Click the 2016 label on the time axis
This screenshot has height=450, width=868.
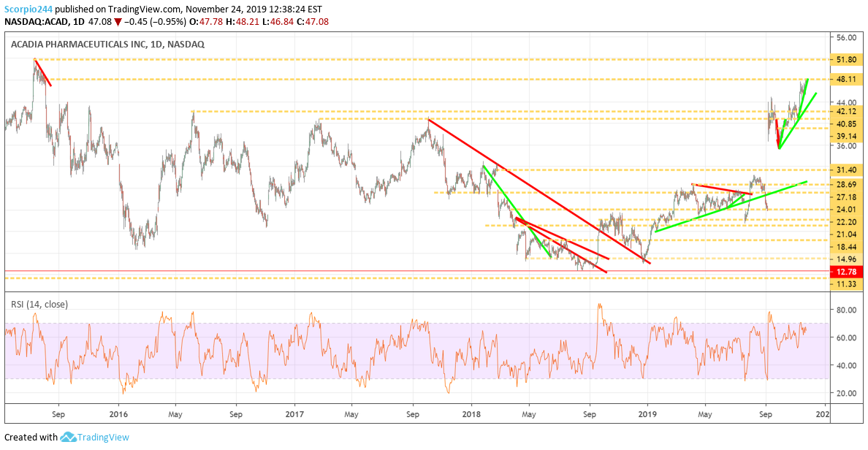118,413
